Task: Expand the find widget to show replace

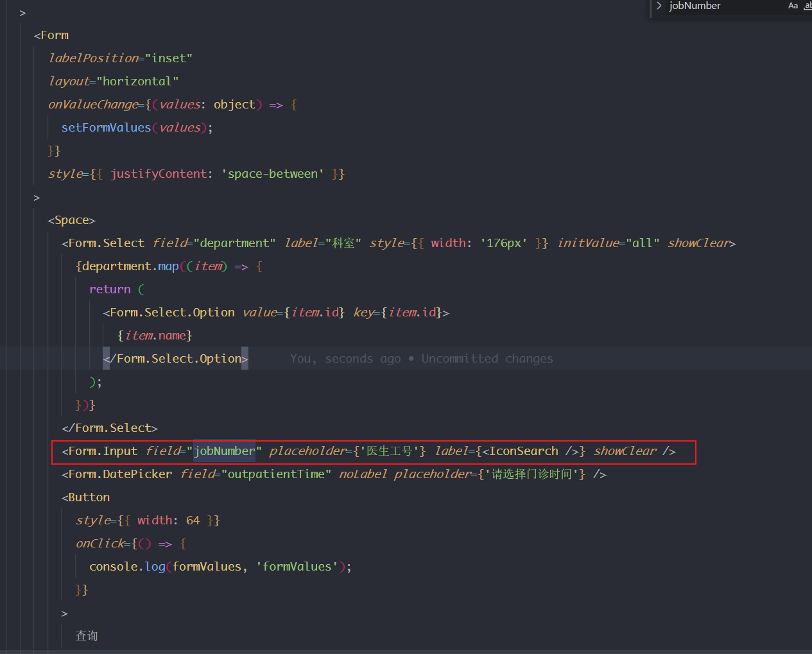Action: (x=658, y=6)
